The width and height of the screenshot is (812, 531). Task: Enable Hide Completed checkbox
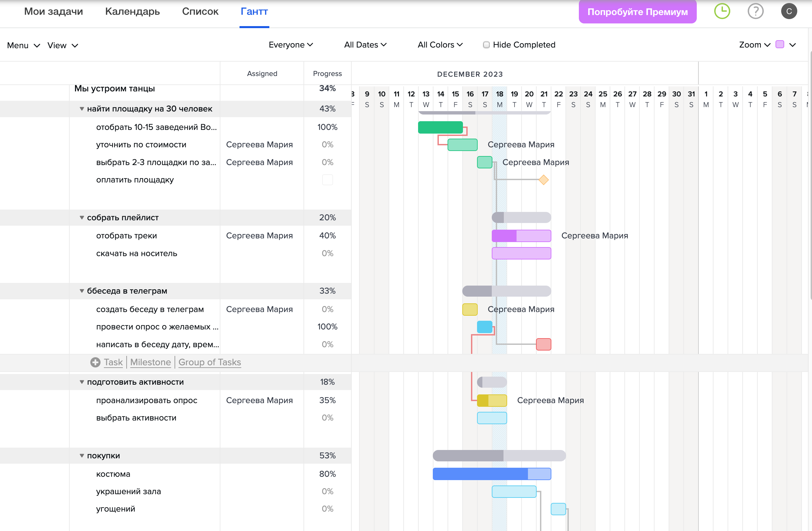[486, 45]
